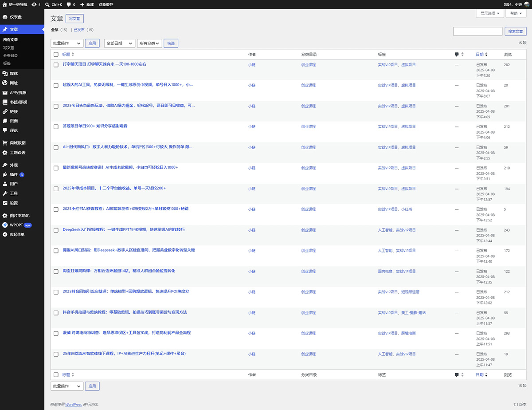Screen dimensions: 532x410
Task: Open the top 批量操作 bulk actions dropdown
Action: (x=67, y=43)
